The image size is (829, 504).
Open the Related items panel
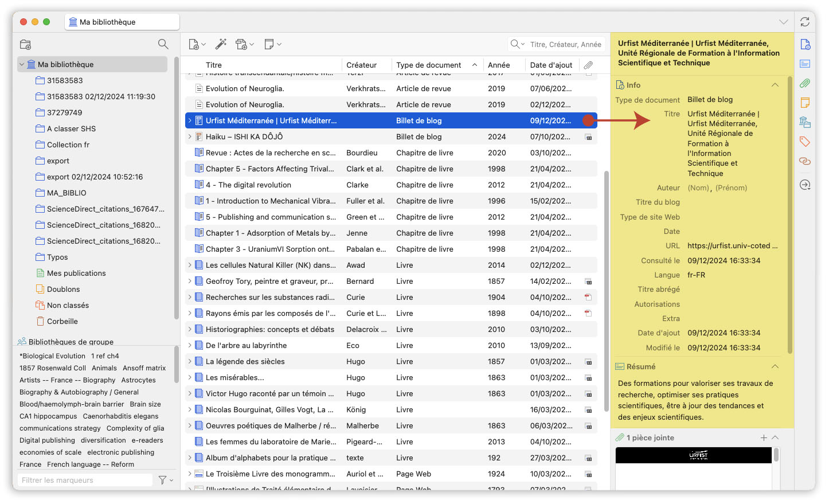click(805, 161)
